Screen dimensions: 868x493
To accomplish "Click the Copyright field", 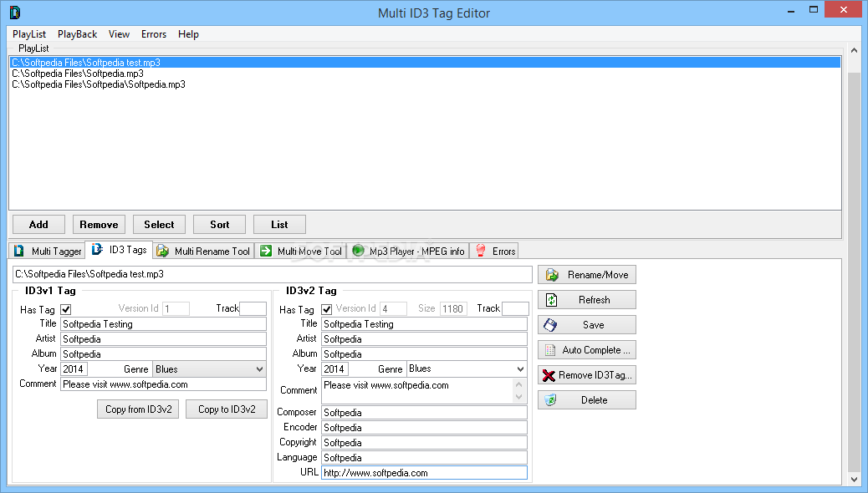I will [x=424, y=443].
